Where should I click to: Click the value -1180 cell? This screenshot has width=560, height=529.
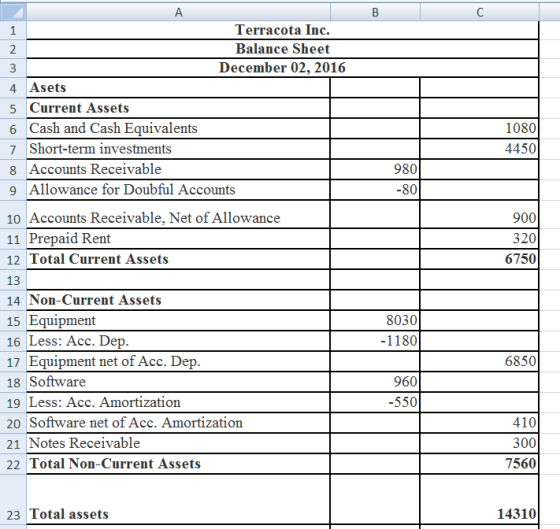tap(375, 341)
